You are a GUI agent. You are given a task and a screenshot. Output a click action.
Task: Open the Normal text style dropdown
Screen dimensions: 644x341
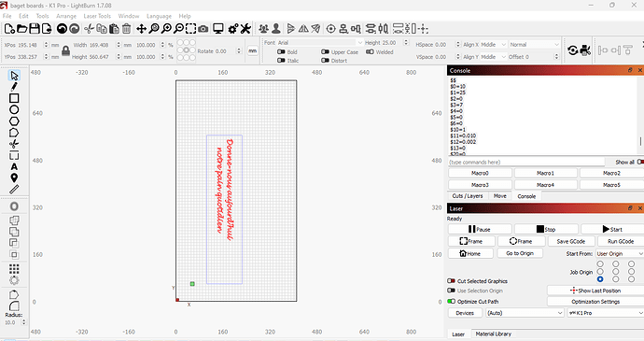pyautogui.click(x=535, y=45)
